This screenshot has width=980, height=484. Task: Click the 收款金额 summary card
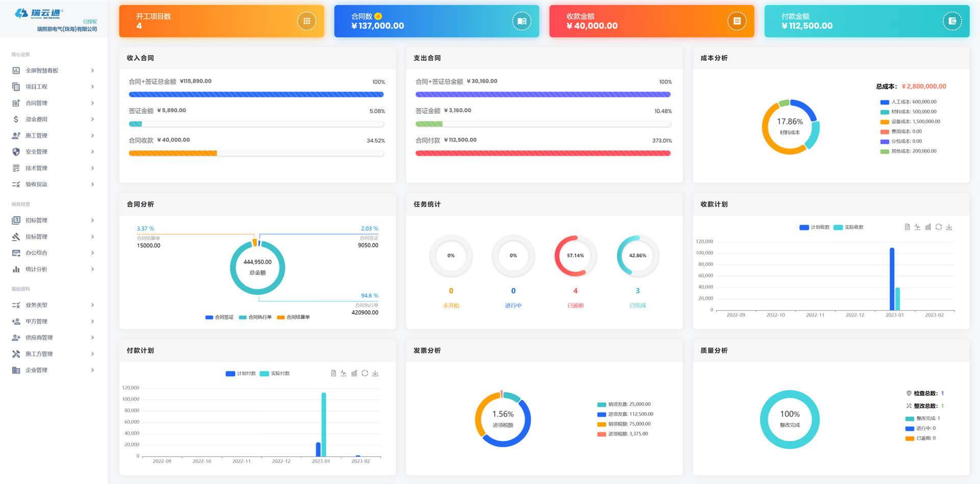(651, 21)
